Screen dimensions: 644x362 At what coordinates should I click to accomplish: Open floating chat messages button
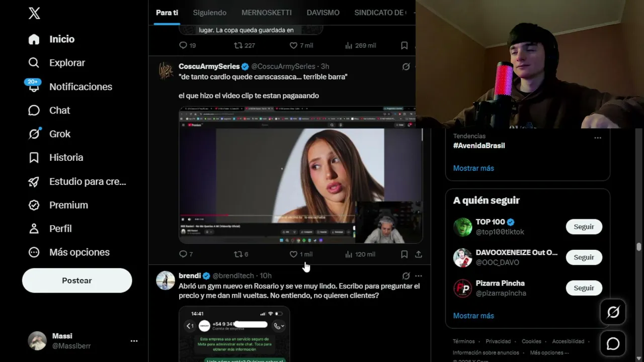[x=613, y=343]
